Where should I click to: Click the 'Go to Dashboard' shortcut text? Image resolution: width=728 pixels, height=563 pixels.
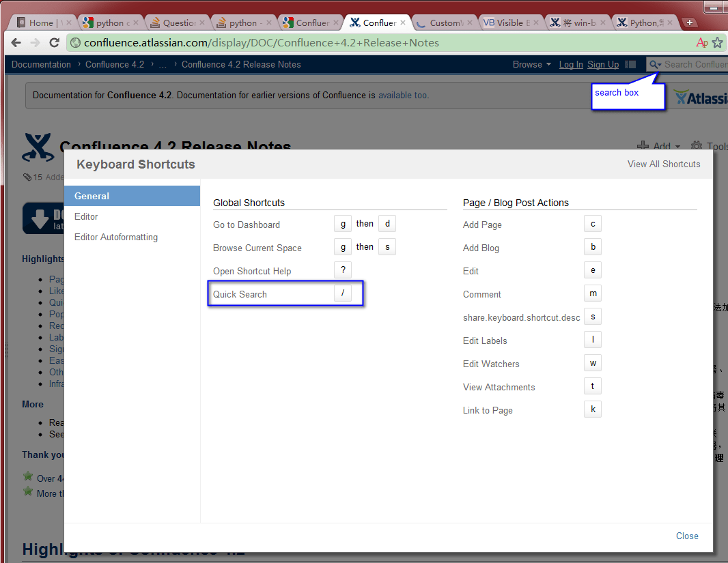246,225
